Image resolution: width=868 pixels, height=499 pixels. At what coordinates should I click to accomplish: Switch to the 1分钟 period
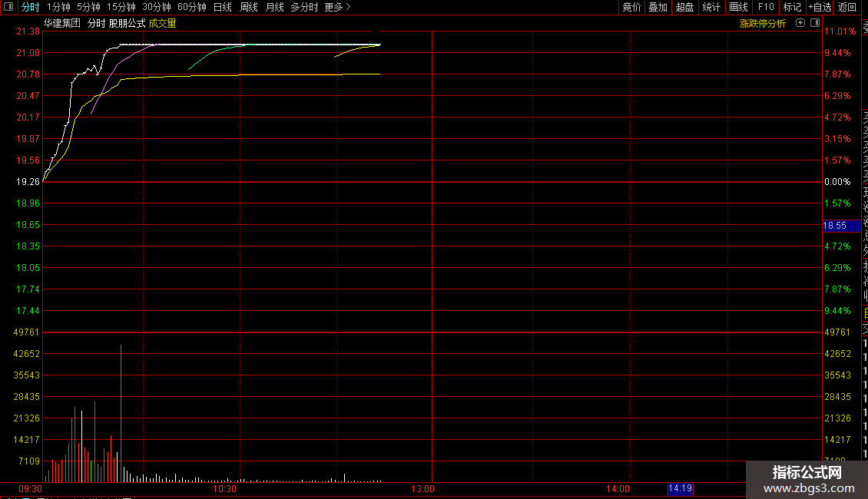tap(58, 7)
